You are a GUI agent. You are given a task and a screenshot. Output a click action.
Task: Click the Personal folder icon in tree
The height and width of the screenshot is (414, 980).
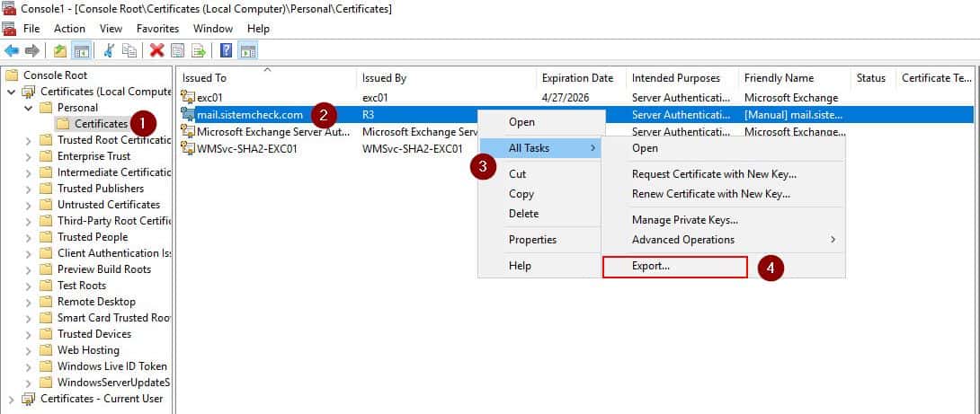click(x=46, y=108)
